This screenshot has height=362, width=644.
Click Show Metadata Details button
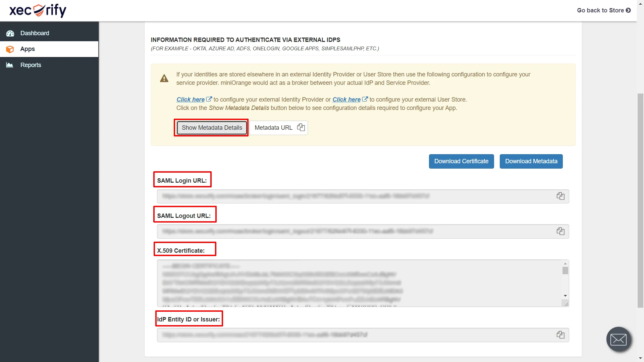(x=211, y=127)
